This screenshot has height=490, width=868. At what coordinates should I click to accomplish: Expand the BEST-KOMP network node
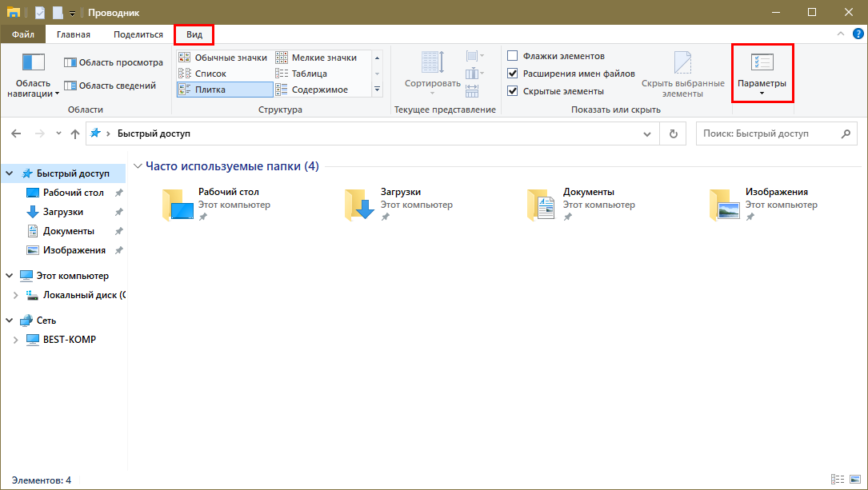point(17,340)
